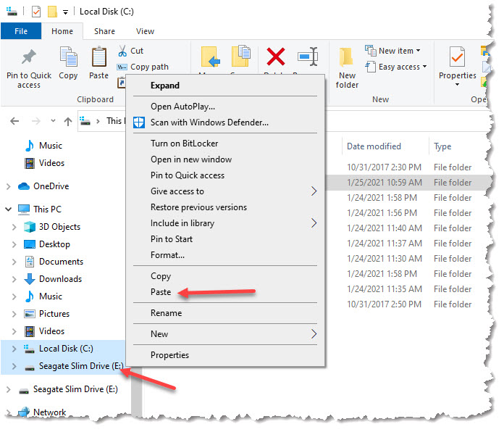Choose Format... from the context menu
This screenshot has height=432, width=504.
[x=167, y=255]
